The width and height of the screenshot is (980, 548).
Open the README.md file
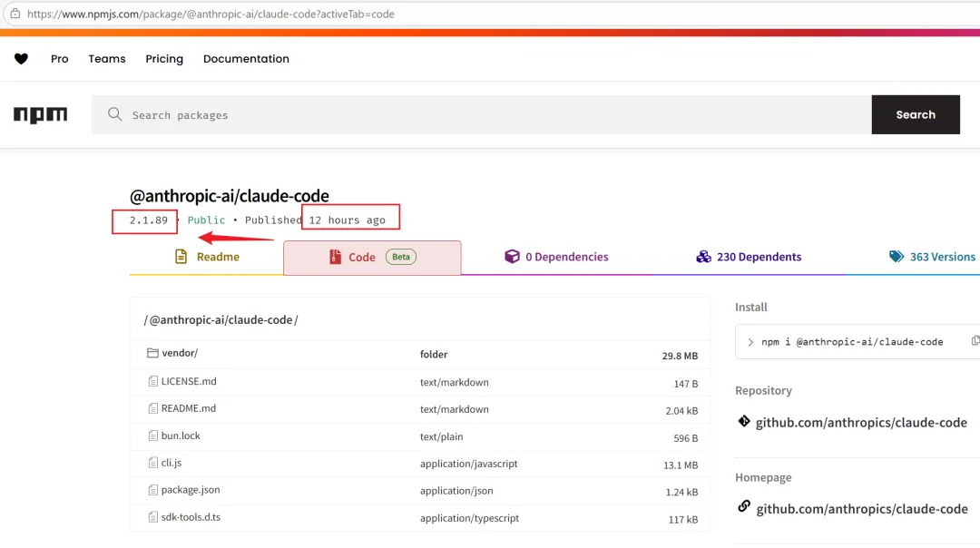coord(188,408)
